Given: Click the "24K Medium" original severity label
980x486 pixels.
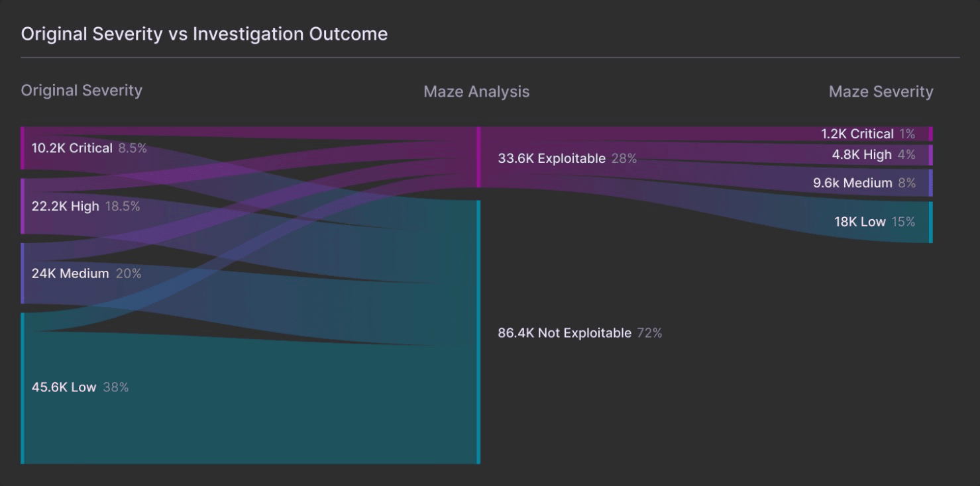Looking at the screenshot, I should coord(70,273).
